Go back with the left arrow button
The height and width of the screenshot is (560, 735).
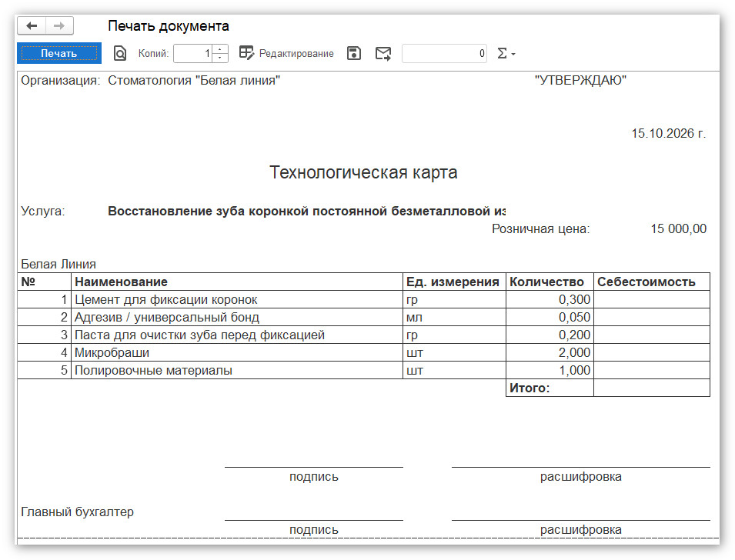pos(32,26)
